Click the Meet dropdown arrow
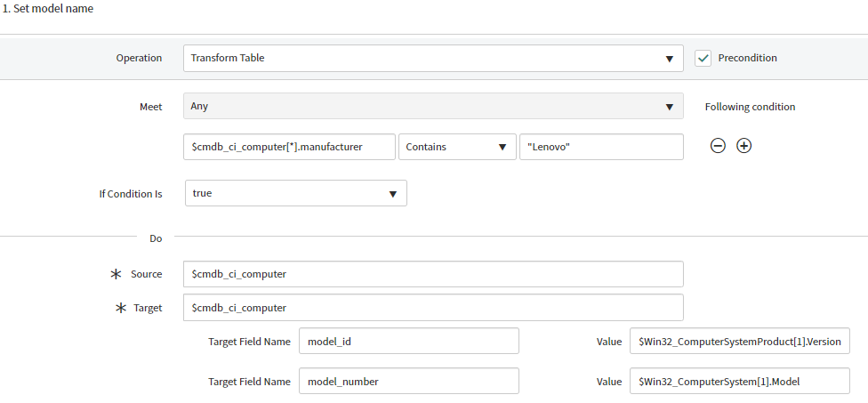The height and width of the screenshot is (403, 868). click(x=670, y=107)
